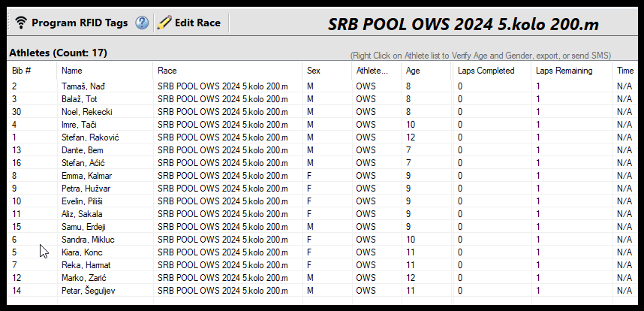Viewport: 644px width, 311px height.
Task: Sort by the Sex column header
Action: click(314, 71)
